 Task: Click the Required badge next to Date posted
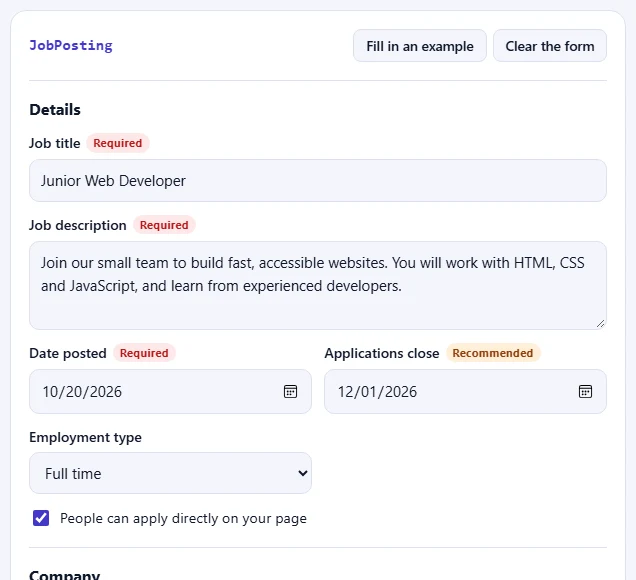[144, 353]
